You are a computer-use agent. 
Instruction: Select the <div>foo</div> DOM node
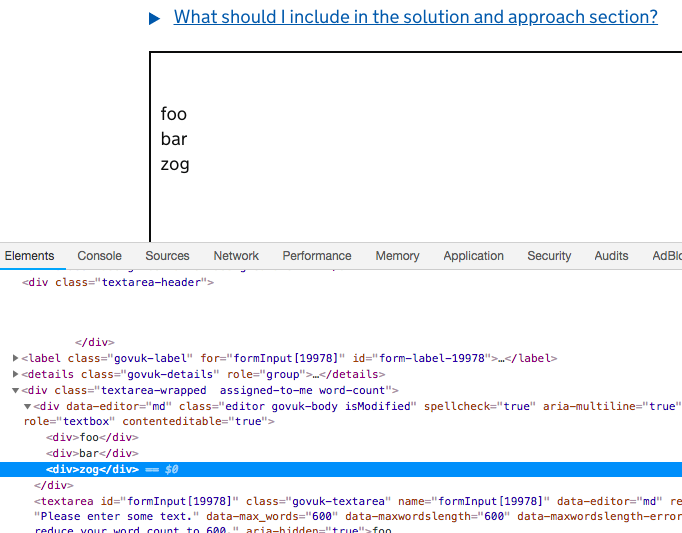pos(92,437)
